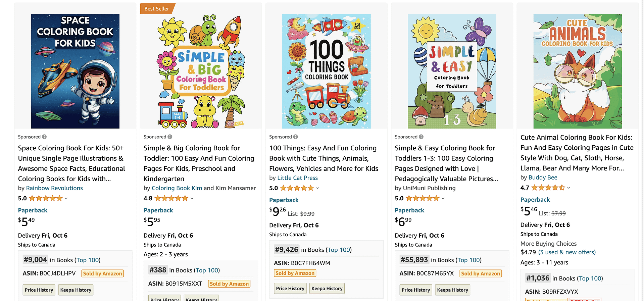Expand the rating dropdown beside Space book stars
The image size is (644, 301).
click(66, 198)
